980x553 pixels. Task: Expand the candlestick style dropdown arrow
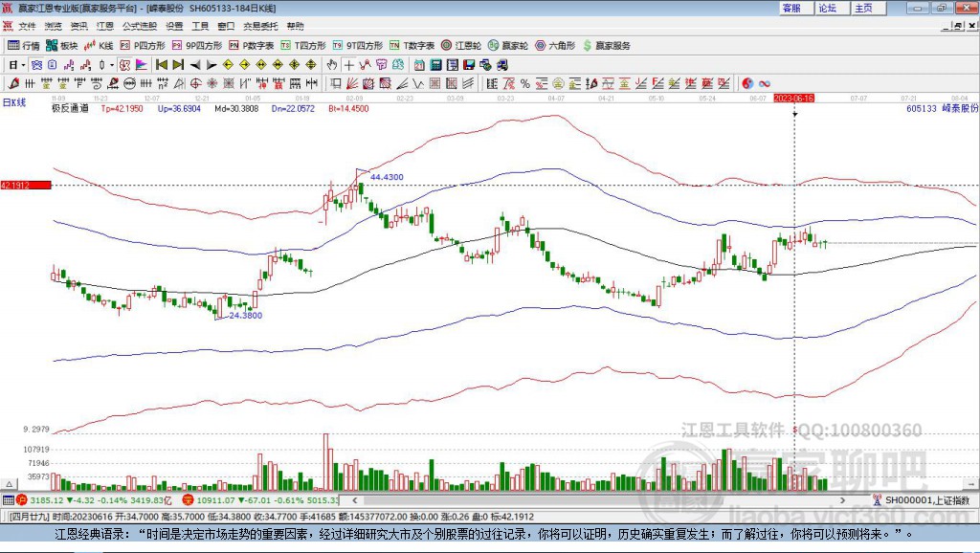tap(112, 64)
